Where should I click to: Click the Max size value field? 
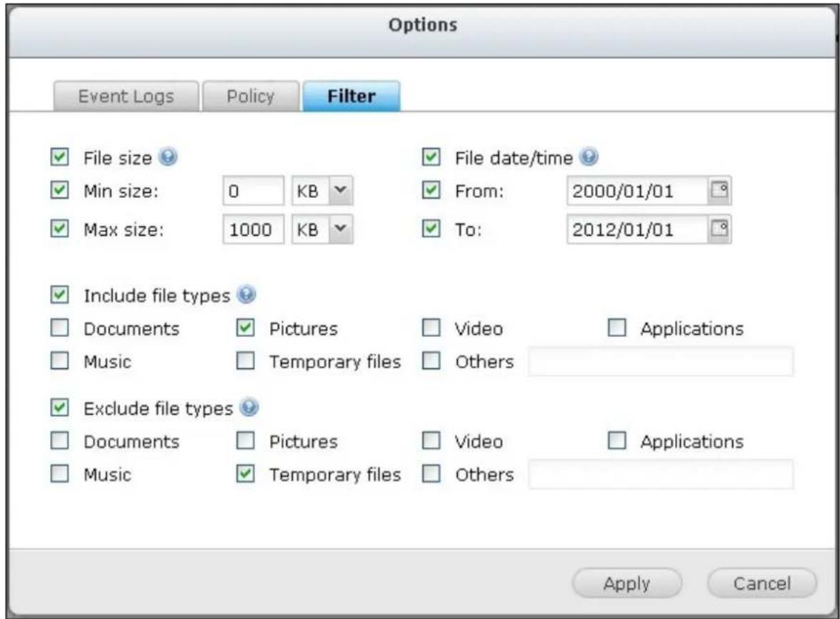pyautogui.click(x=254, y=229)
